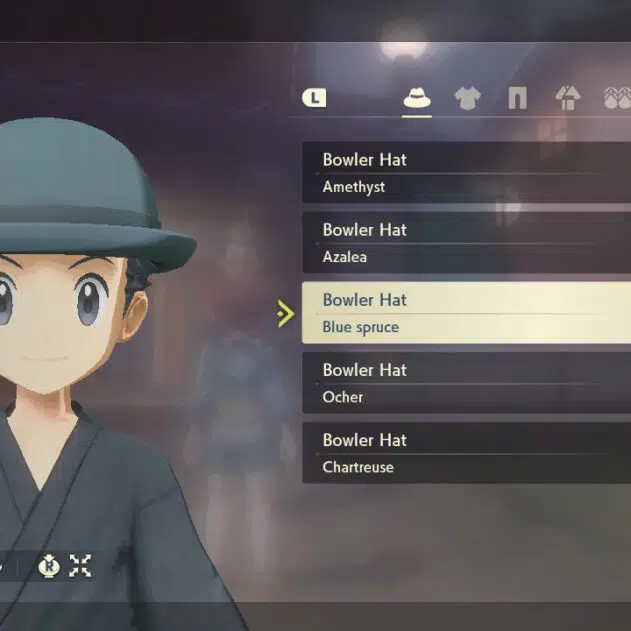631x631 pixels.
Task: Click the 'Chartreuse' color label text
Action: coord(358,467)
